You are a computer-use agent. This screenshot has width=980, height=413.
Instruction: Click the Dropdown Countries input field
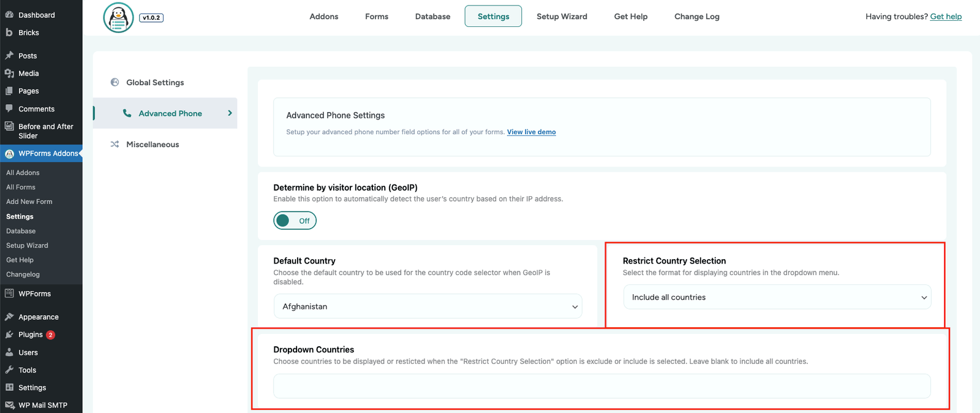[x=601, y=386]
